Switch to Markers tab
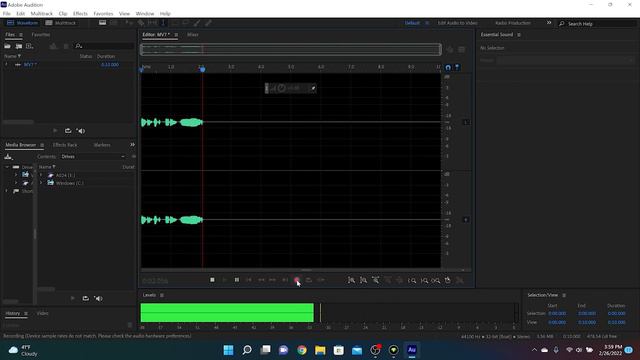The height and width of the screenshot is (360, 640). [102, 145]
